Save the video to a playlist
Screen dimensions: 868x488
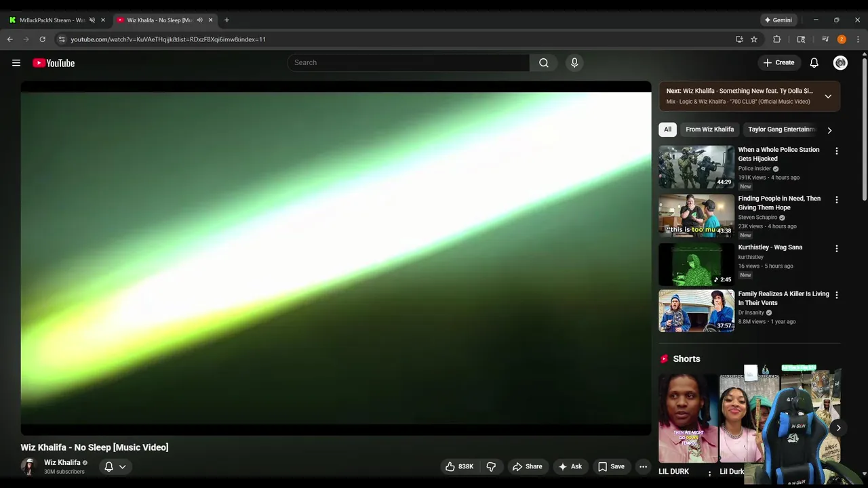coord(610,466)
